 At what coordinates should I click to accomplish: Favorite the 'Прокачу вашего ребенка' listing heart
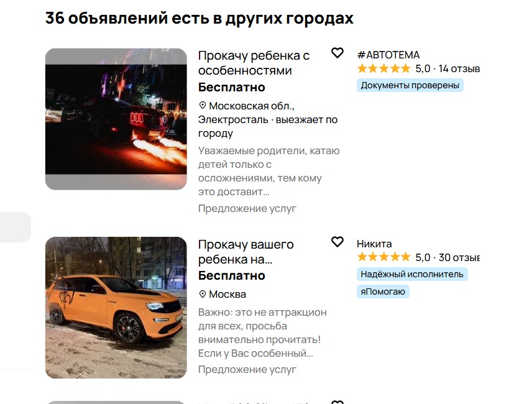[x=337, y=242]
